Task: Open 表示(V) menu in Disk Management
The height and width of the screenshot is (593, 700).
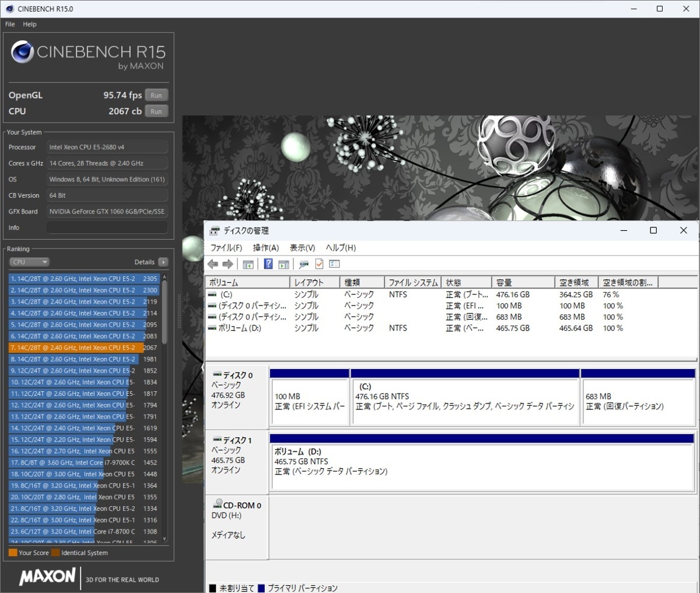Action: (302, 248)
